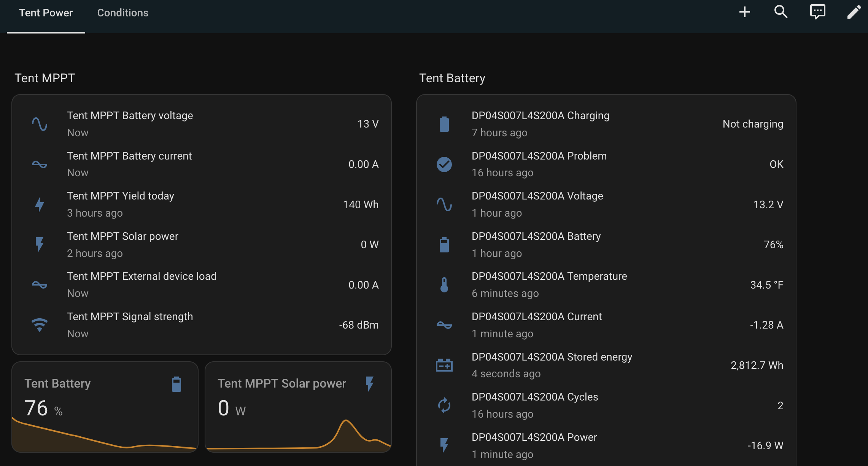Click the add (+) icon in the top bar

tap(744, 12)
